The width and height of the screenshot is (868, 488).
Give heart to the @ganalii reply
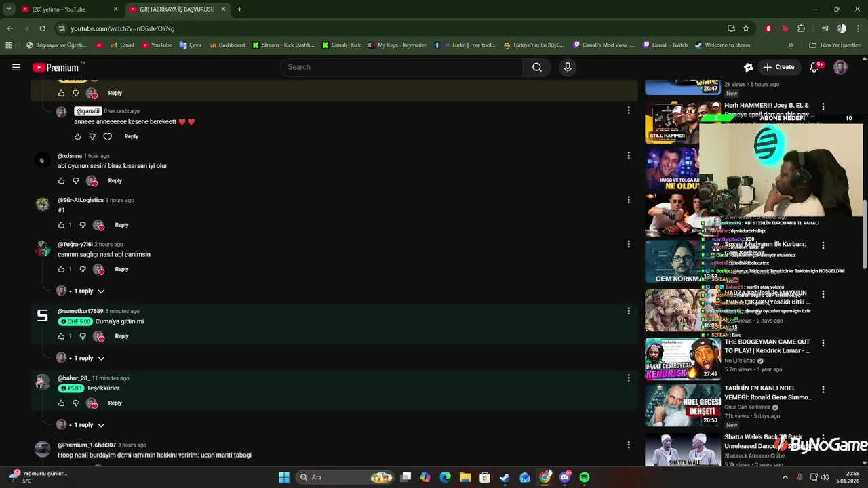[107, 137]
